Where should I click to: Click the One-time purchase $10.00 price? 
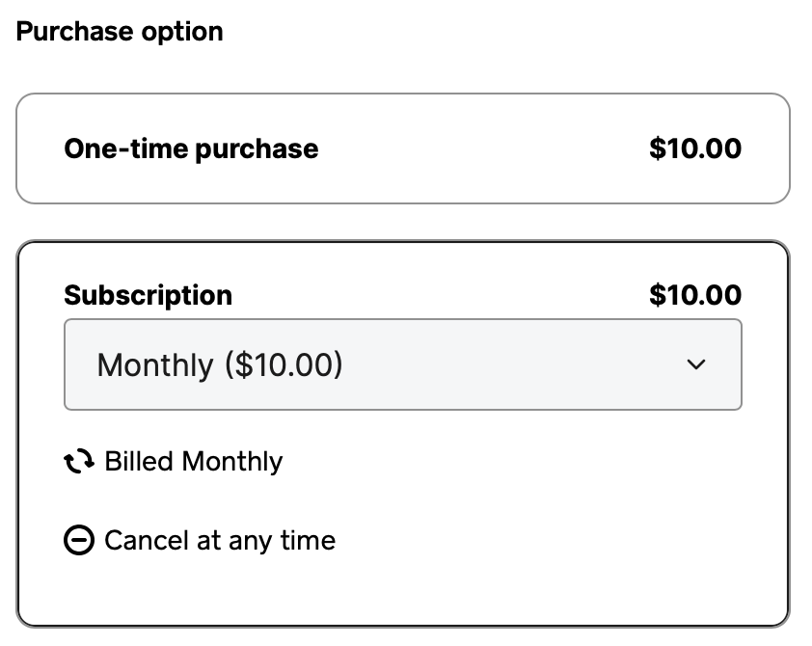click(695, 148)
